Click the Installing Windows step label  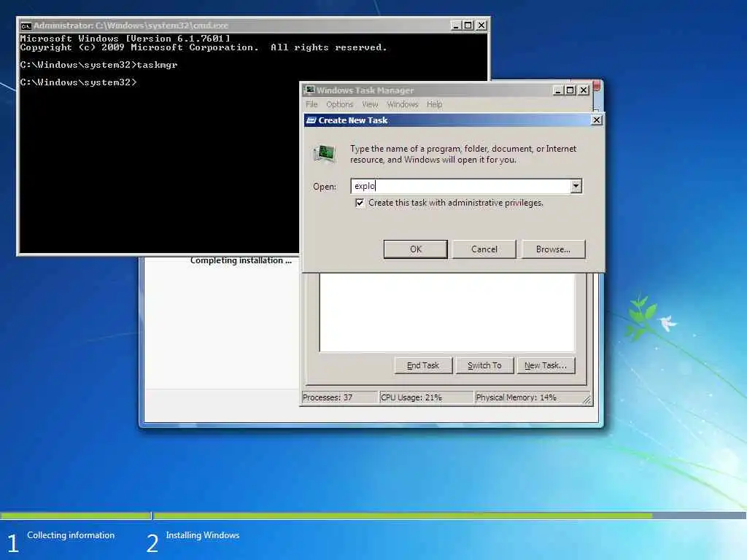[x=203, y=535]
